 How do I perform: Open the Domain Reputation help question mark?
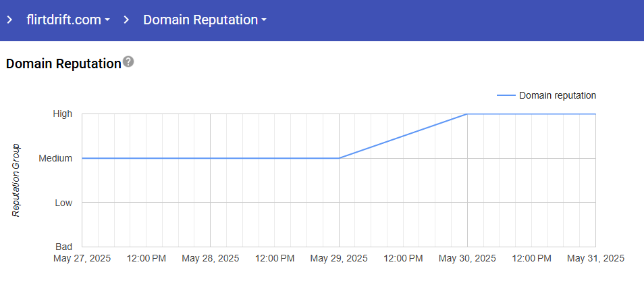(128, 62)
